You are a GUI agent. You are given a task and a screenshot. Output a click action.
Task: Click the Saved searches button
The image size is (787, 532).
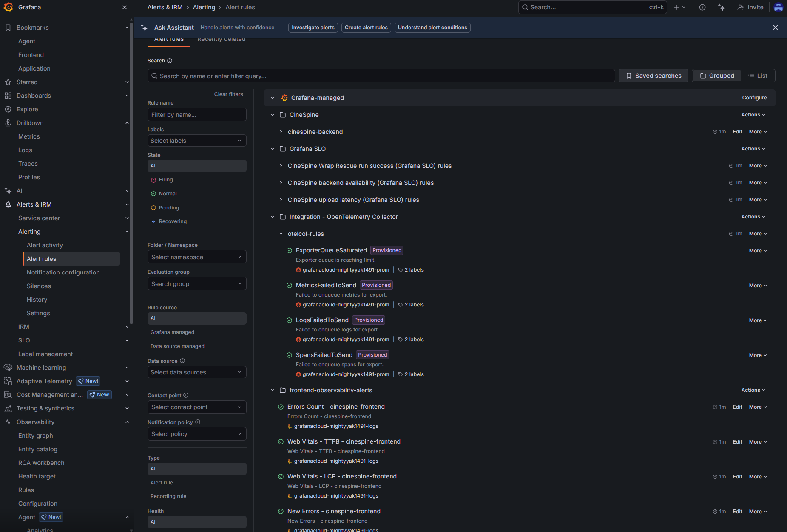(x=653, y=76)
